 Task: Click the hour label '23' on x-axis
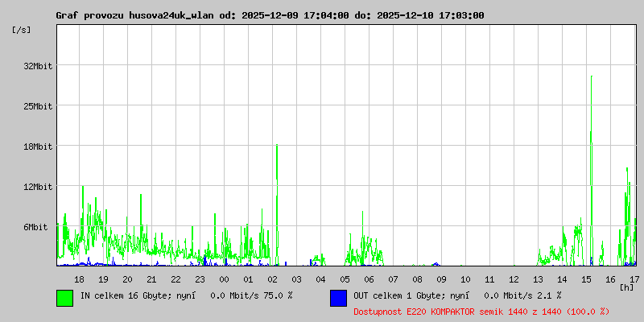coord(200,279)
